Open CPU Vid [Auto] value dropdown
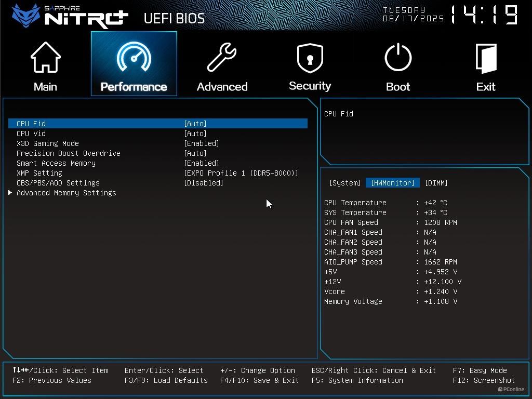The image size is (532, 399). tap(195, 134)
